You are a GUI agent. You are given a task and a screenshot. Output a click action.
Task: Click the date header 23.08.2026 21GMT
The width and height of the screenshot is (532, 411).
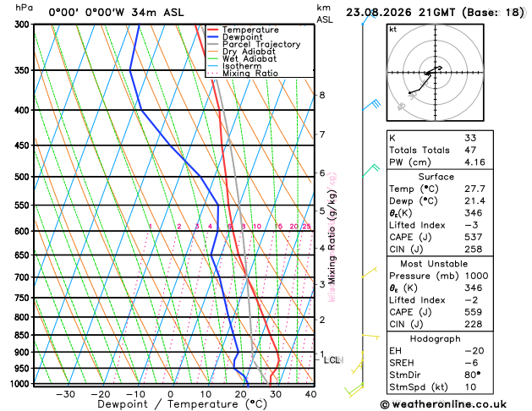click(x=400, y=13)
